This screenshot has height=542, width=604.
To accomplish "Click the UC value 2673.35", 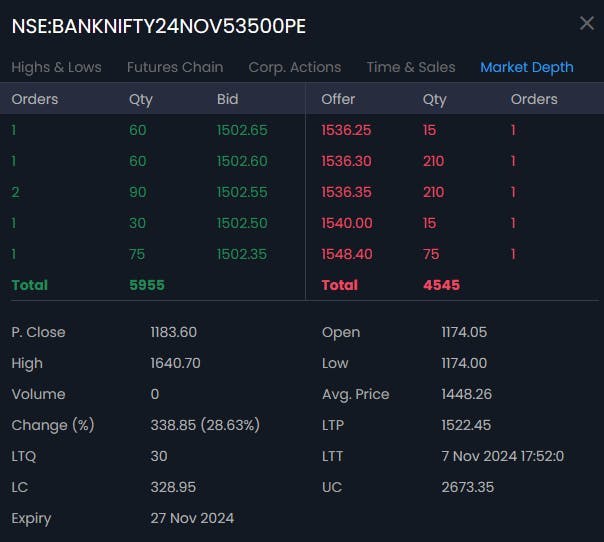I will tap(468, 487).
